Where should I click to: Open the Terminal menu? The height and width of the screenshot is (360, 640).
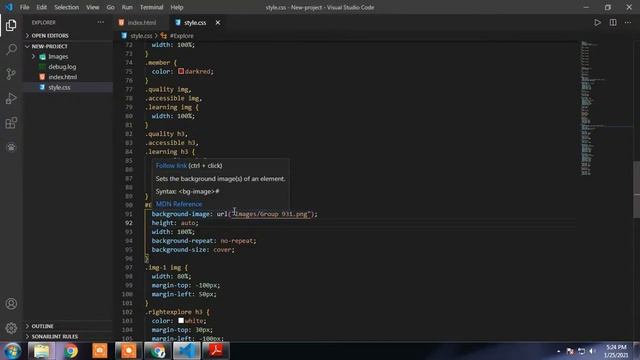pos(151,7)
